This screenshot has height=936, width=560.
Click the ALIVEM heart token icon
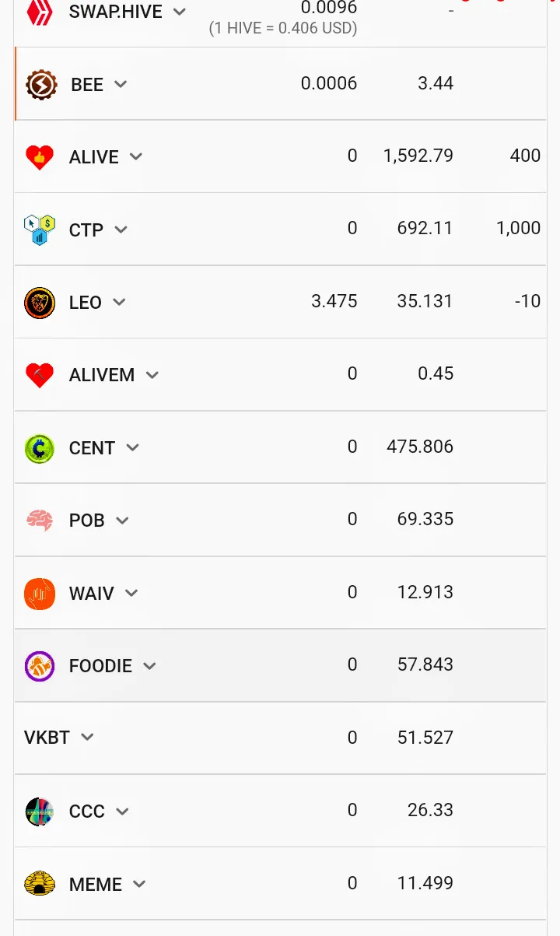(x=40, y=375)
